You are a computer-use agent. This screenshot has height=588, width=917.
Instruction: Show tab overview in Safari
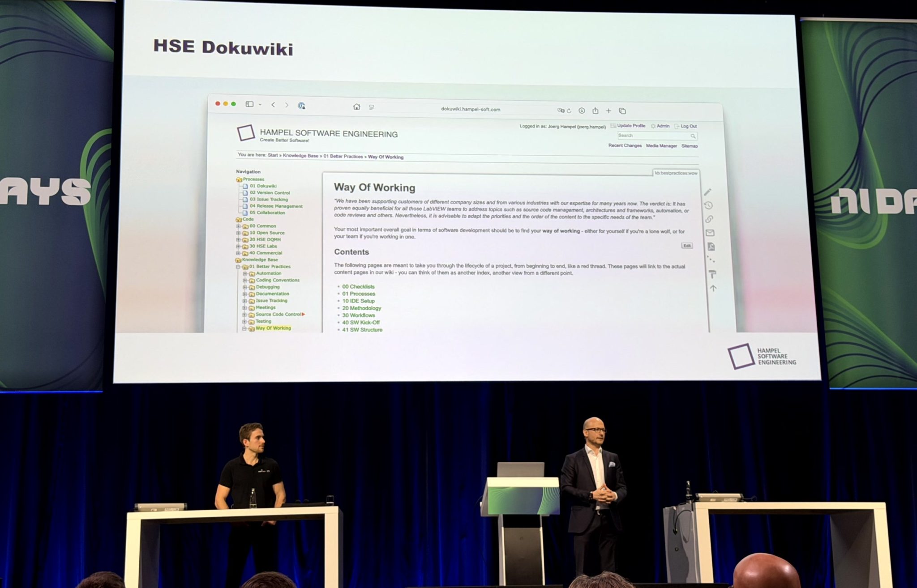(622, 111)
